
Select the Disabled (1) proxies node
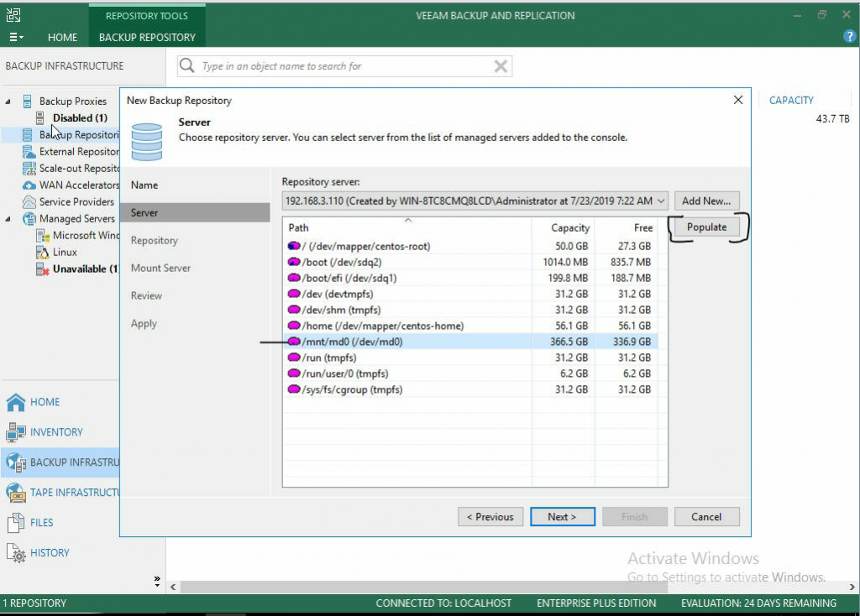[x=80, y=117]
